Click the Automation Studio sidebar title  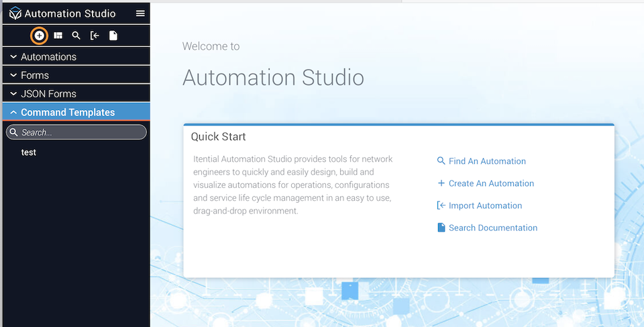coord(70,13)
